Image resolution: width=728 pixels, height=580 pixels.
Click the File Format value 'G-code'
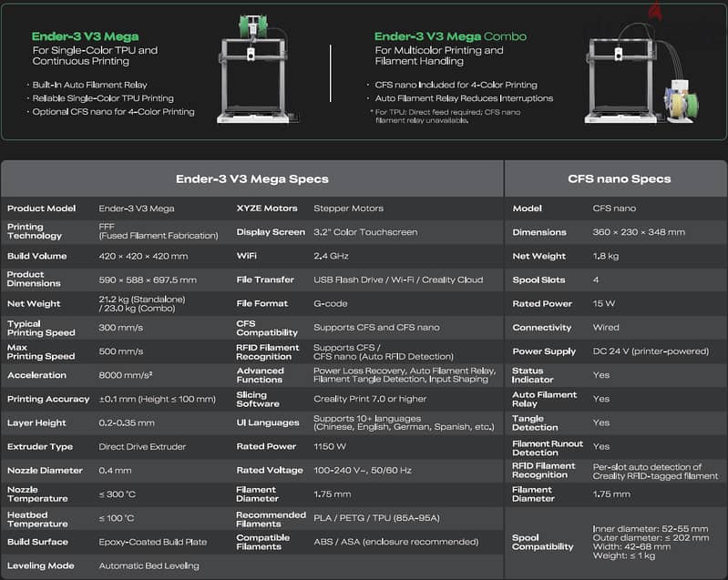331,303
